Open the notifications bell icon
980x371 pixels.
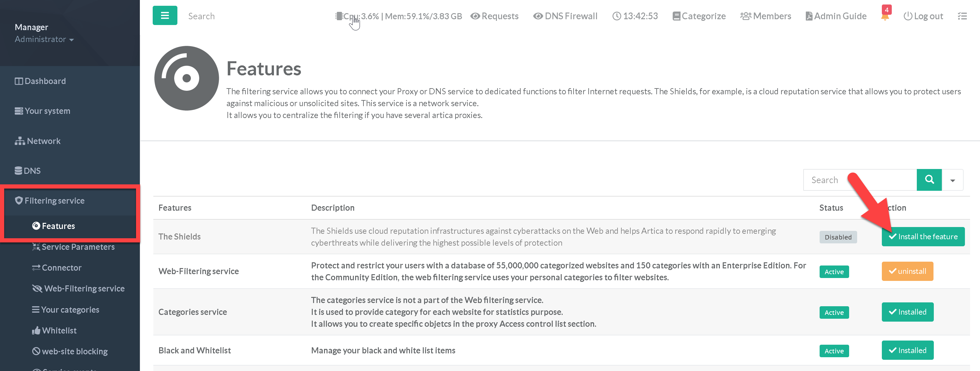(885, 16)
